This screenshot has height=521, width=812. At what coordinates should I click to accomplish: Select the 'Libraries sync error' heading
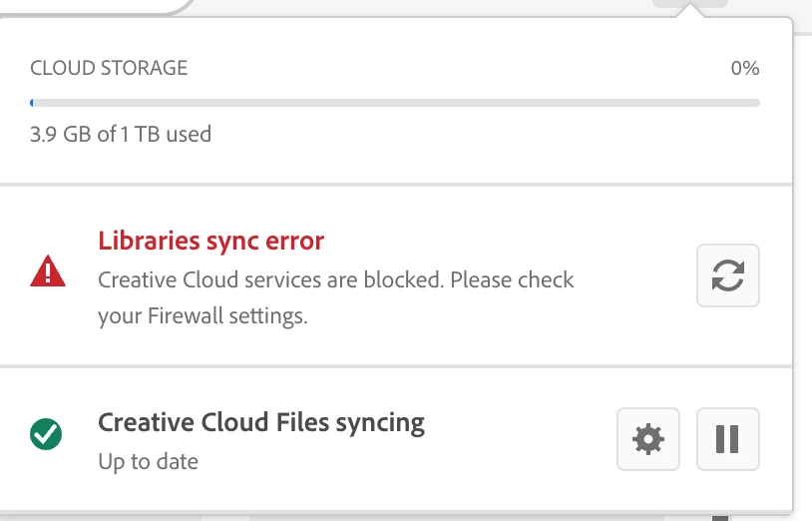pos(210,241)
